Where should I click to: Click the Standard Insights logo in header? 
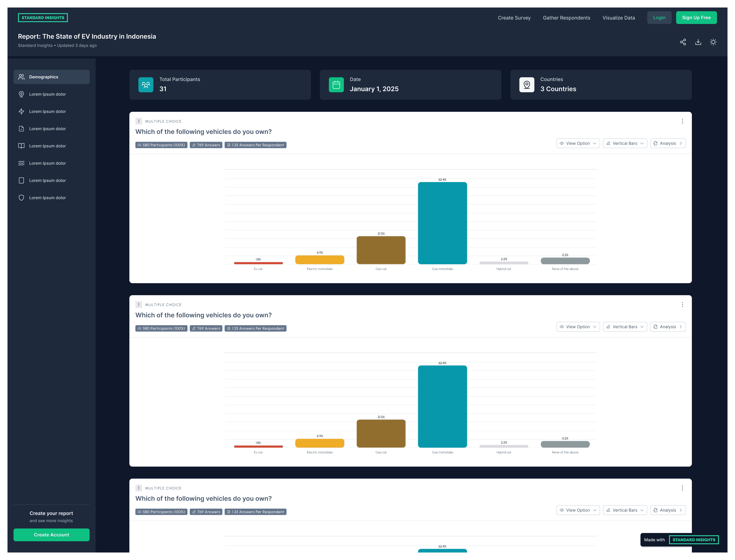43,18
